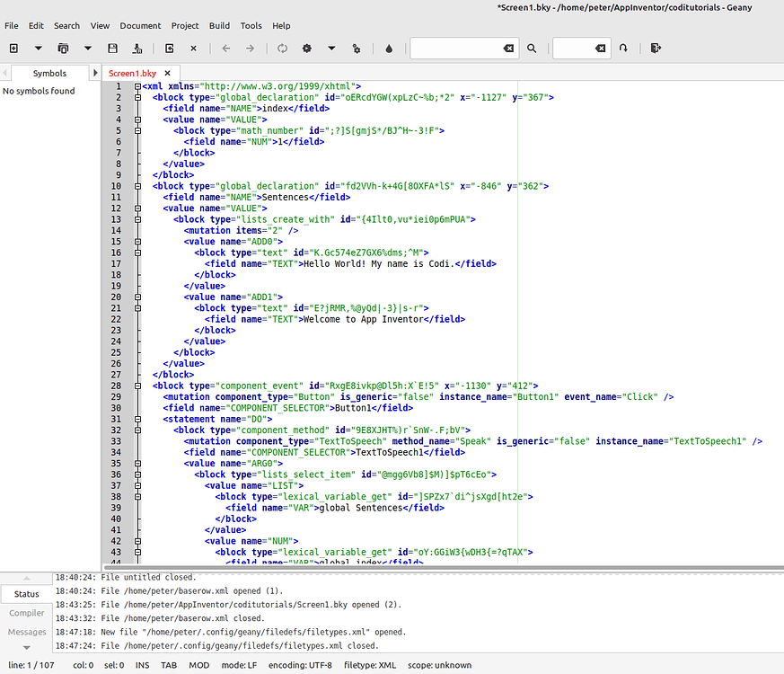Click the Save All toolbar icon
Image resolution: width=784 pixels, height=674 pixels.
[x=137, y=48]
